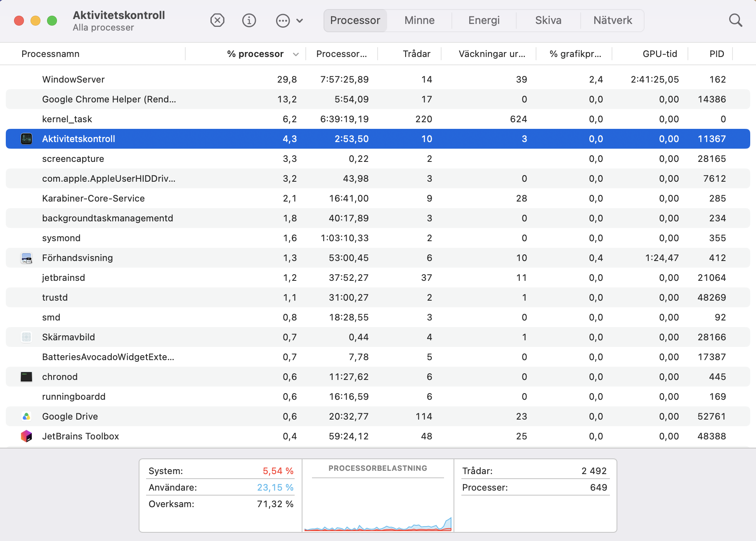This screenshot has height=541, width=756.
Task: Select the com.apple.AppleUserHIDDriv... row
Action: 378,178
